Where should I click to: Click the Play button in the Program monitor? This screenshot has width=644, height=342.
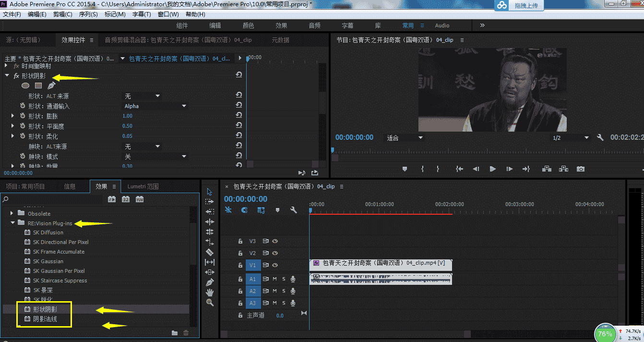tap(492, 168)
